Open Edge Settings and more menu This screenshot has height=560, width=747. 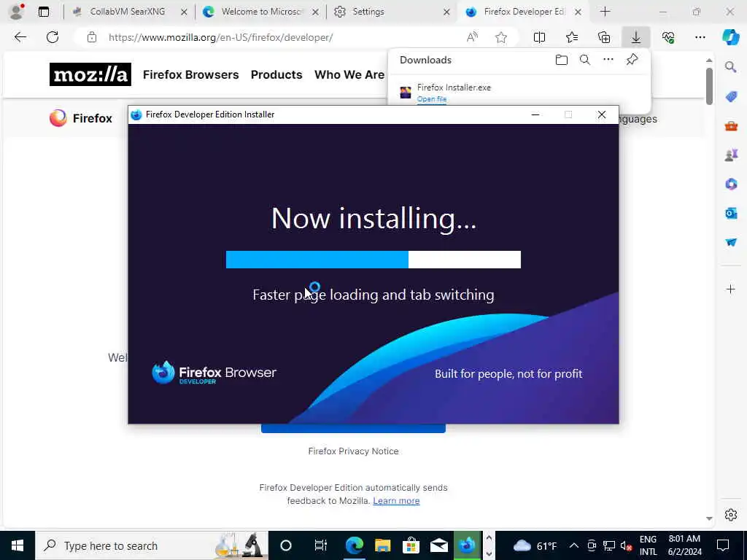[700, 37]
